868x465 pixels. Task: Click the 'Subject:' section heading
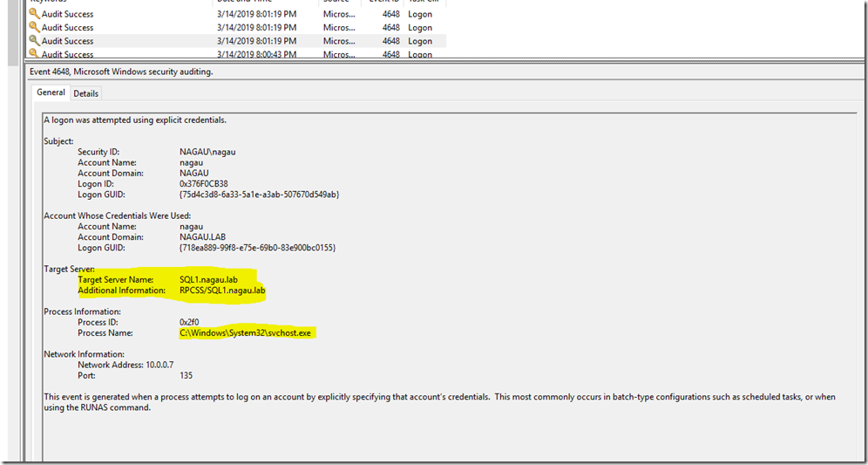(58, 141)
